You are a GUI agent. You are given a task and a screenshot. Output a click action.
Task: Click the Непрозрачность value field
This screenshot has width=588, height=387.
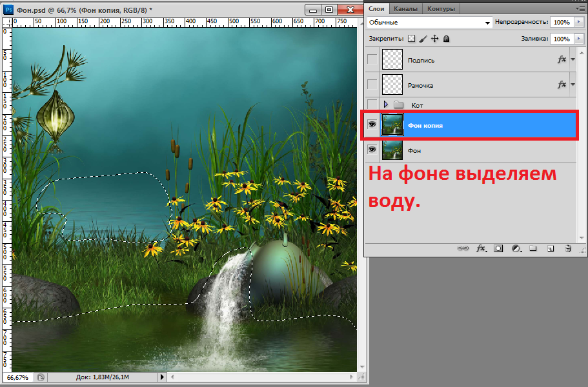(x=562, y=22)
